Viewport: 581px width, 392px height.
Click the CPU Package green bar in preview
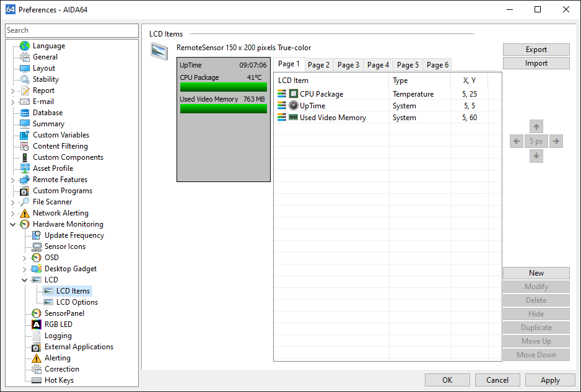point(224,87)
